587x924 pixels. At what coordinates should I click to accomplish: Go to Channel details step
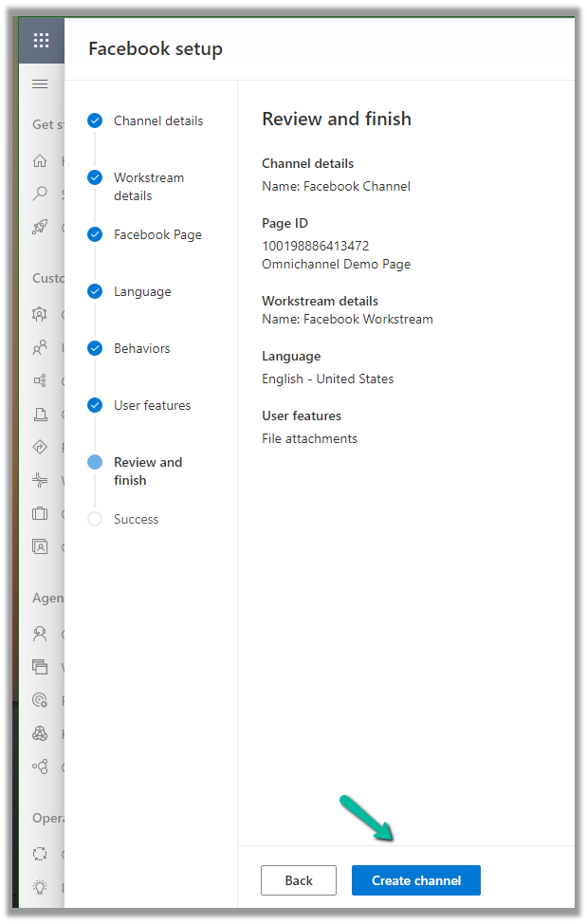click(x=157, y=120)
